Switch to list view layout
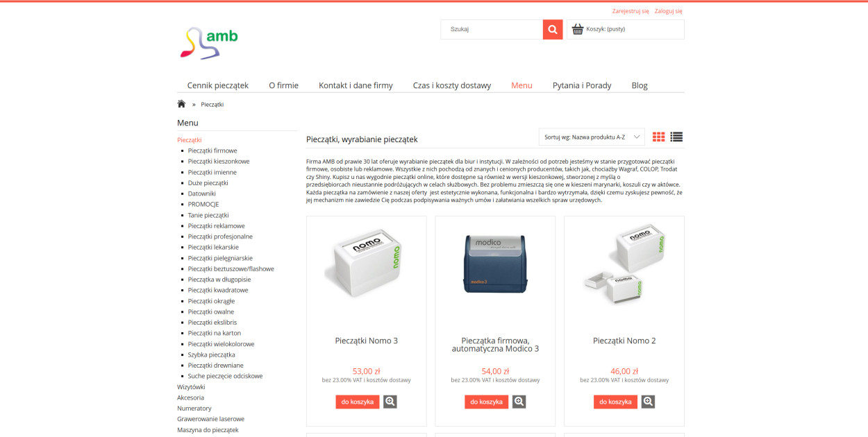This screenshot has width=868, height=437. pos(676,137)
